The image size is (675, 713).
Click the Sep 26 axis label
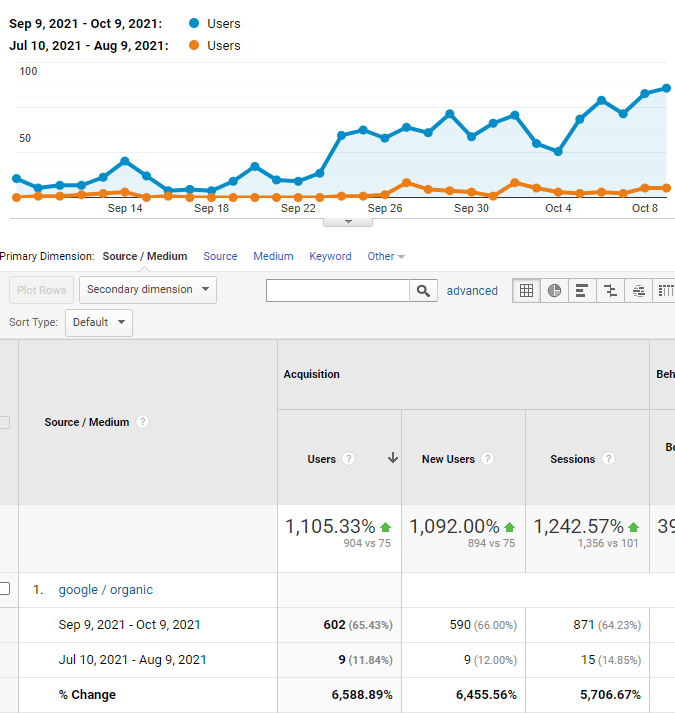tap(385, 208)
